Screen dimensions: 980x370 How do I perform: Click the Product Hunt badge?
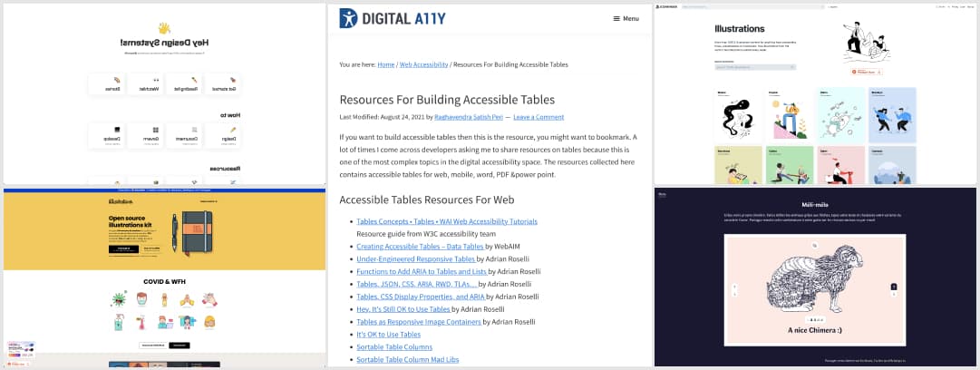(x=865, y=72)
